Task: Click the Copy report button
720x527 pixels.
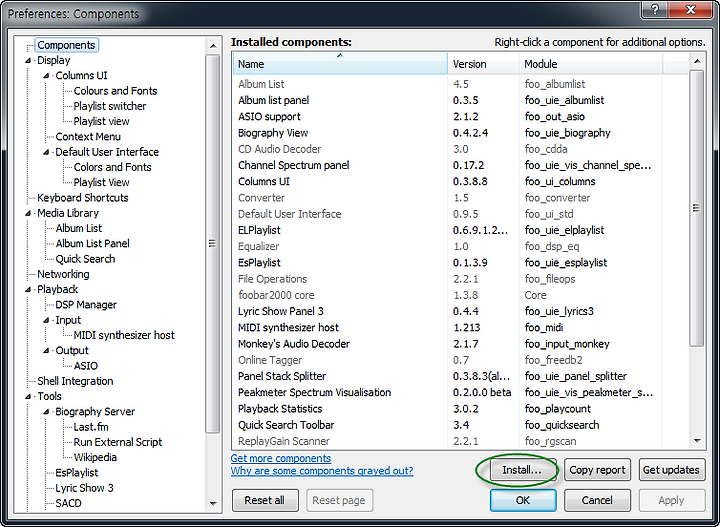Action: click(x=597, y=470)
